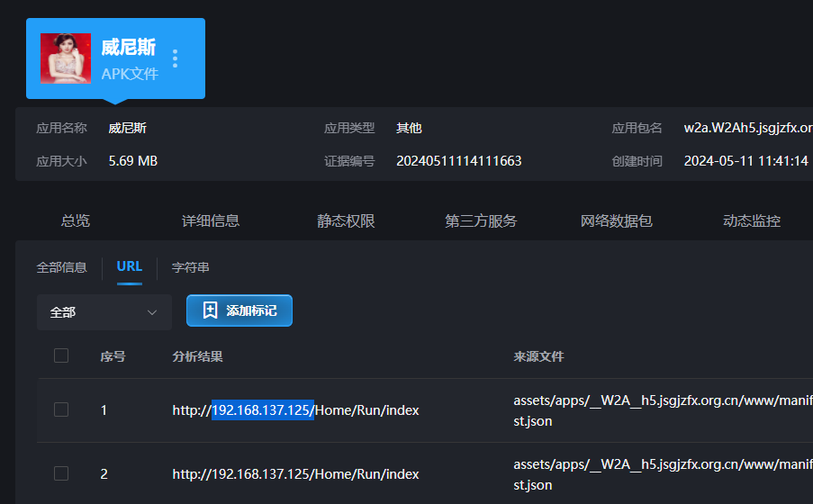Click the 威尼斯 app thumbnail image
Image resolution: width=813 pixels, height=504 pixels.
click(66, 58)
